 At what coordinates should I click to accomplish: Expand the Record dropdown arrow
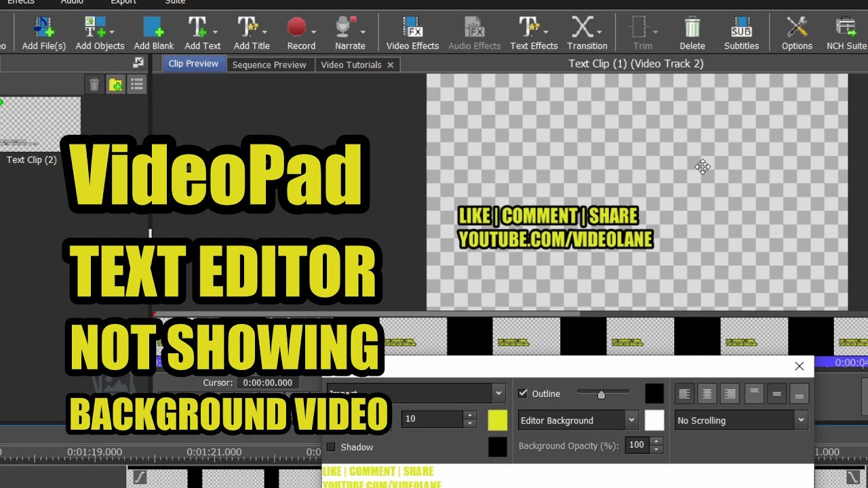(314, 31)
